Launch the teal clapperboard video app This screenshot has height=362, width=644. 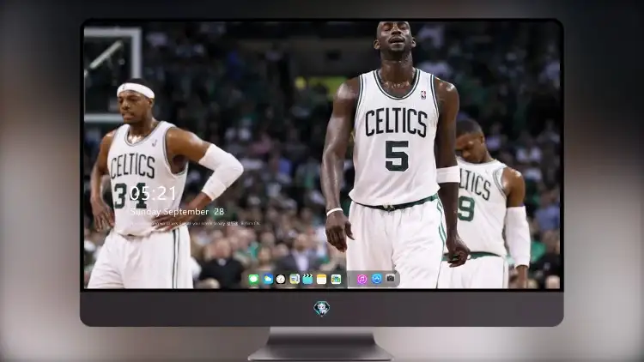click(x=307, y=279)
